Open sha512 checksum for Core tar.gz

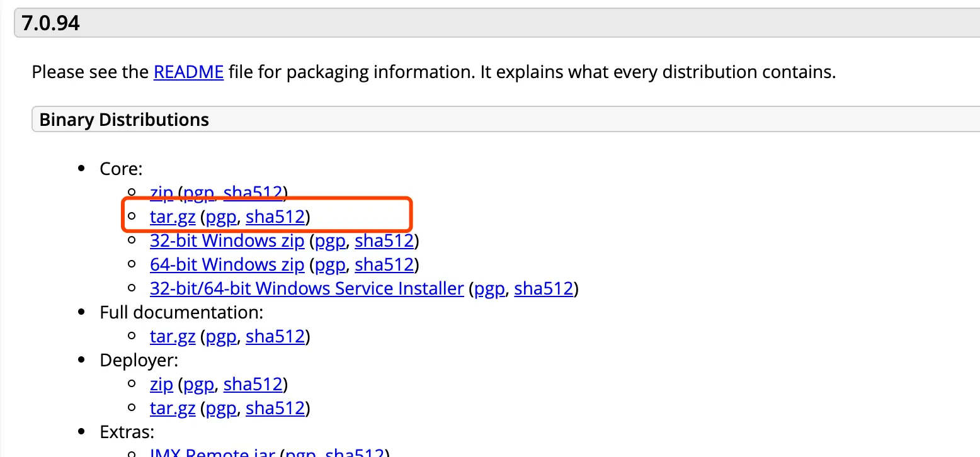click(x=275, y=217)
